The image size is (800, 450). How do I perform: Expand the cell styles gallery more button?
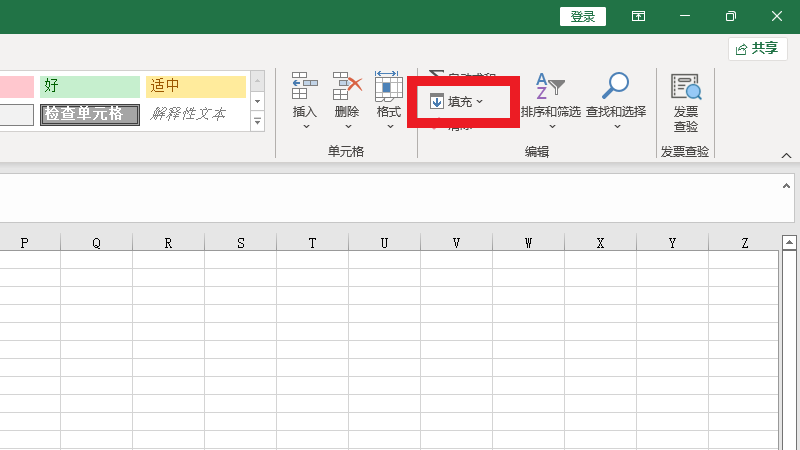coord(257,122)
